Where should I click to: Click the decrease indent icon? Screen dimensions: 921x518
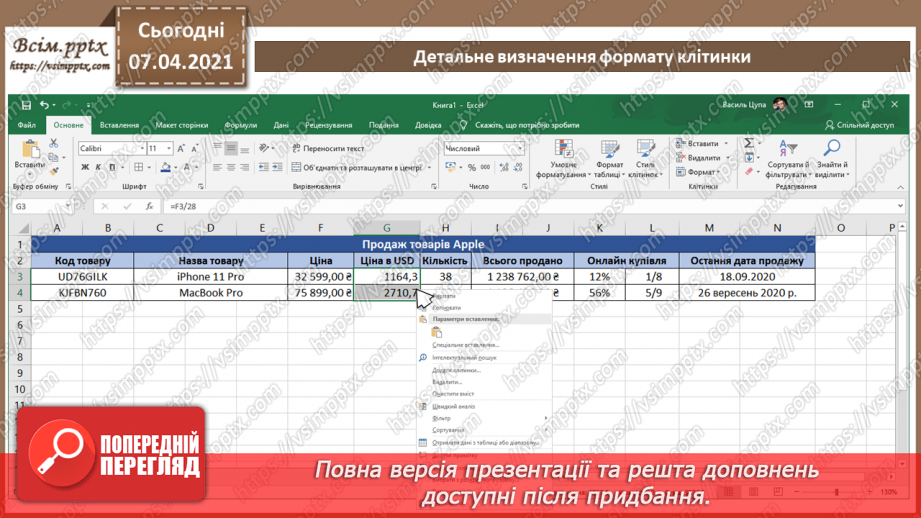point(263,167)
